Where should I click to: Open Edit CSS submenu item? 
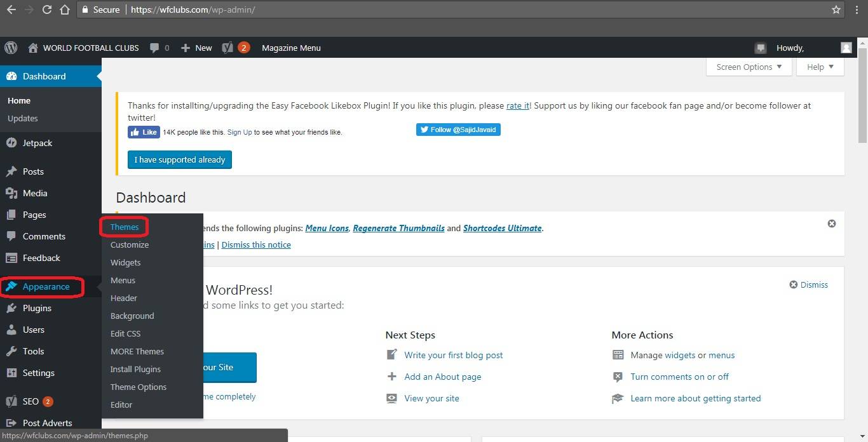tap(126, 333)
